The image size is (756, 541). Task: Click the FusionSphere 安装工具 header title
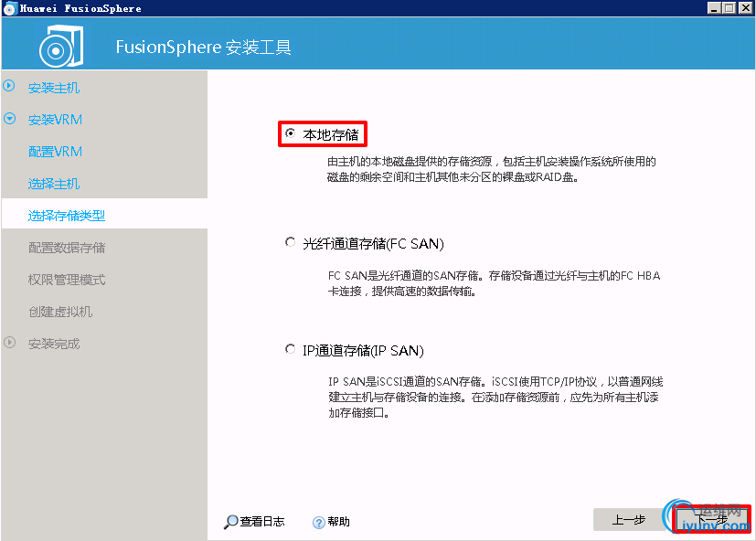pos(203,47)
